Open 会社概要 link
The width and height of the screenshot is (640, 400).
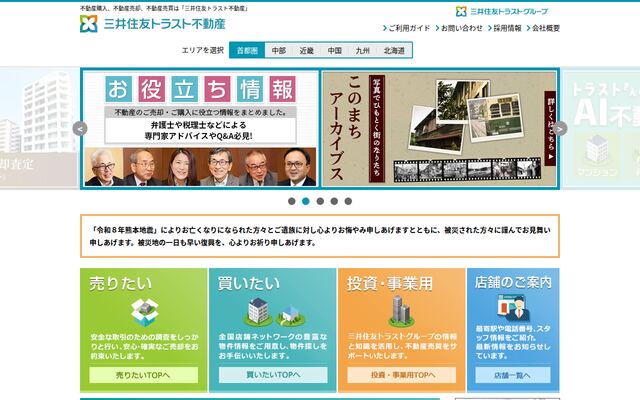coord(543,28)
